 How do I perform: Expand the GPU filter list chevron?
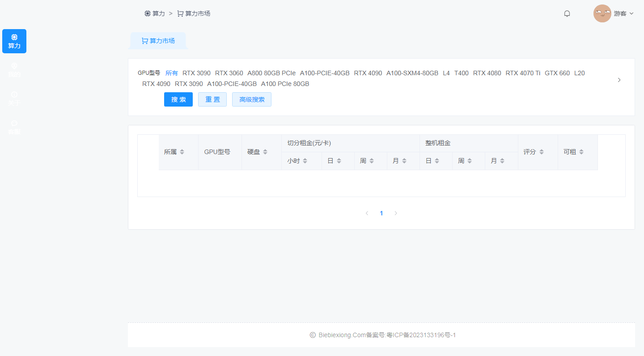pyautogui.click(x=619, y=80)
